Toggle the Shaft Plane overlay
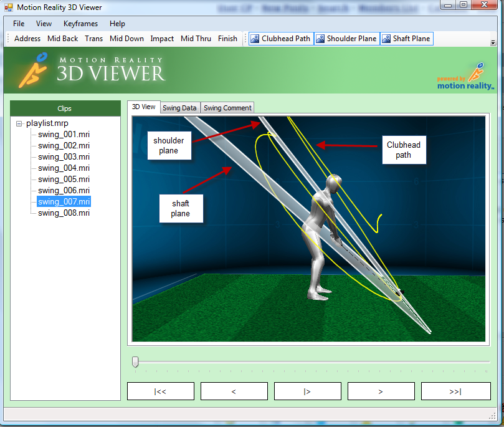The image size is (504, 427). pyautogui.click(x=407, y=39)
